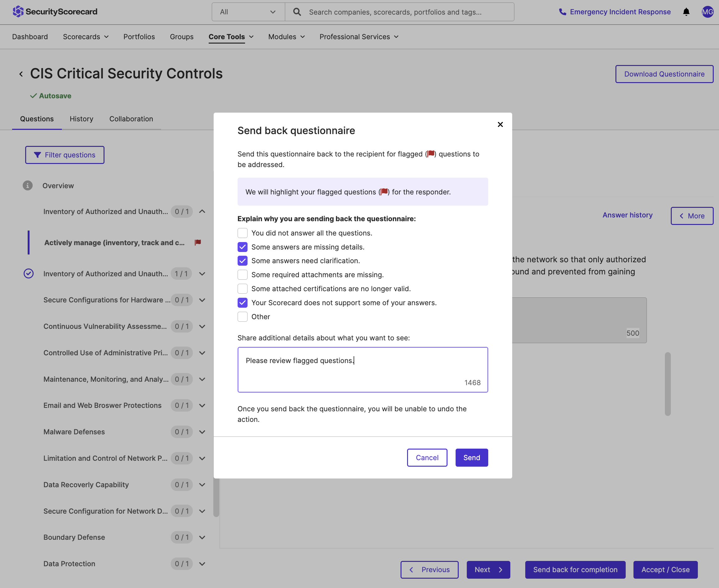Select 'Secure Configuration for Network D...' row
Viewport: 719px width, 588px height.
[x=105, y=511]
